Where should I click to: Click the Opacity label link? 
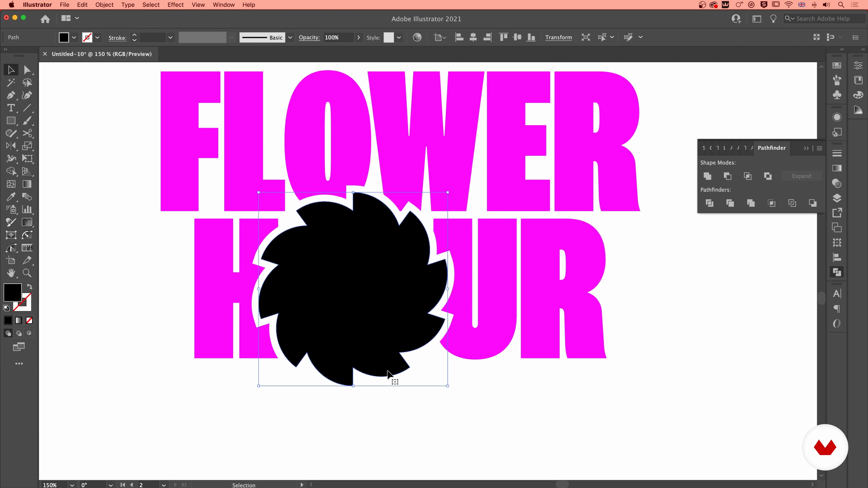(309, 37)
